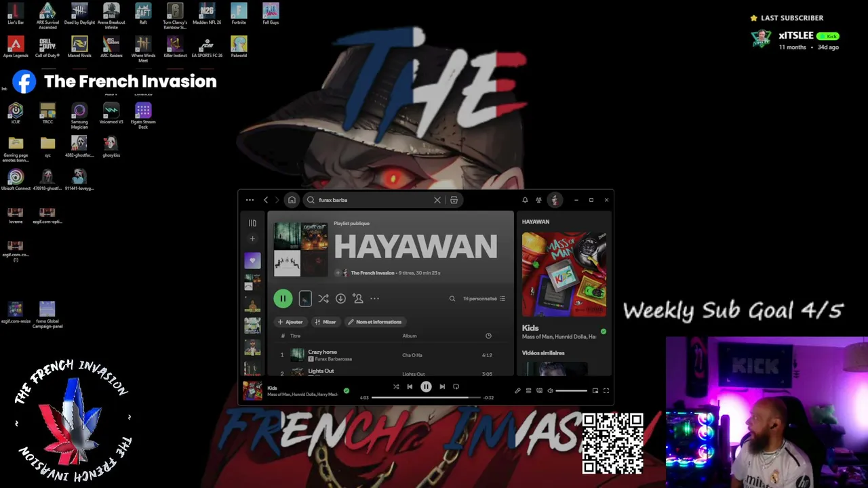
Task: Create a new playlist with the sidebar plus
Action: coord(252,239)
